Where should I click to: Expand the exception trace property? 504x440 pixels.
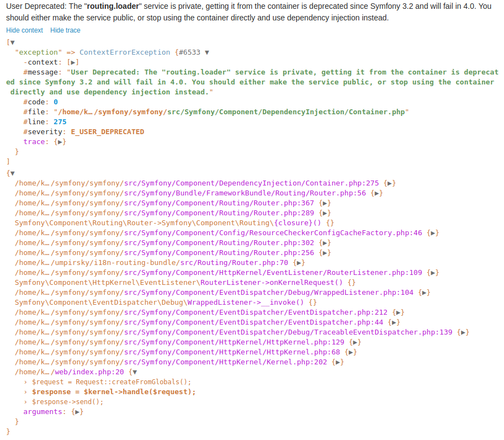tap(60, 142)
